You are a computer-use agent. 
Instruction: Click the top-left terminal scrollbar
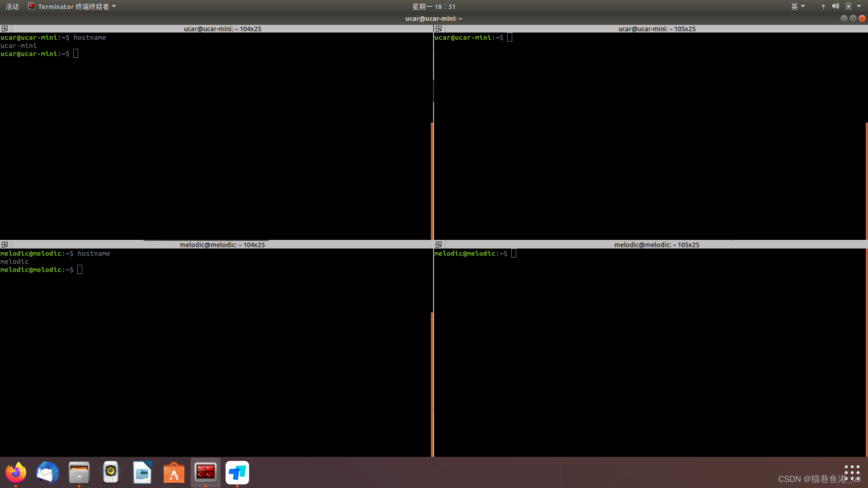pos(432,181)
